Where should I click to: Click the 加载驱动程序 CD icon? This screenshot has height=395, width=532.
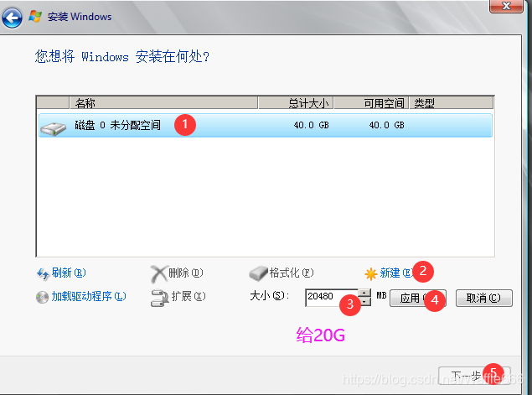[x=42, y=297]
